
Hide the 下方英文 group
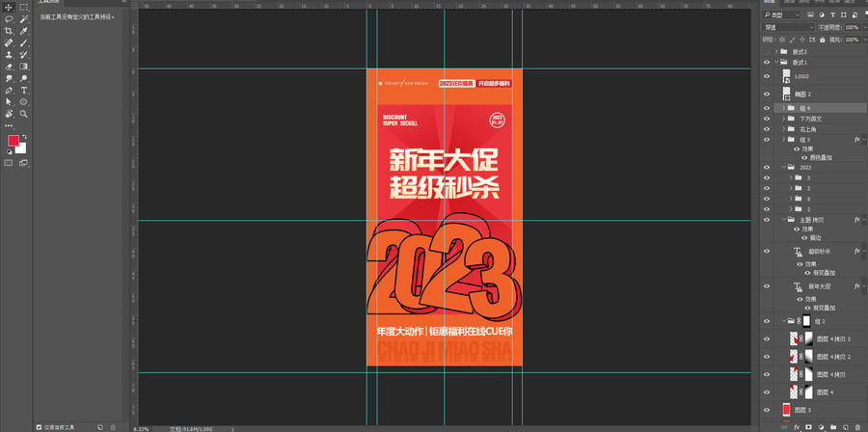tap(767, 119)
